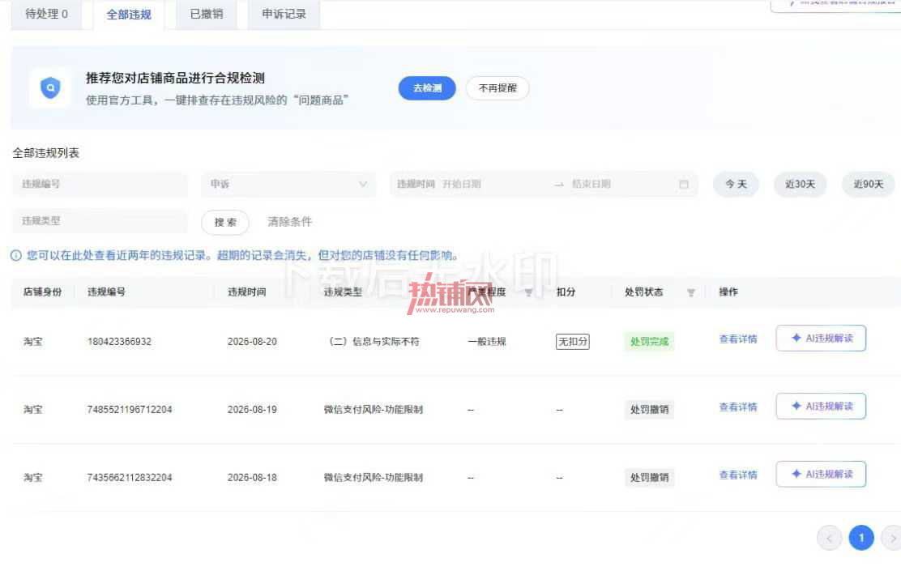Switch to the 已撤销 tab
The height and width of the screenshot is (588, 901).
pyautogui.click(x=207, y=14)
